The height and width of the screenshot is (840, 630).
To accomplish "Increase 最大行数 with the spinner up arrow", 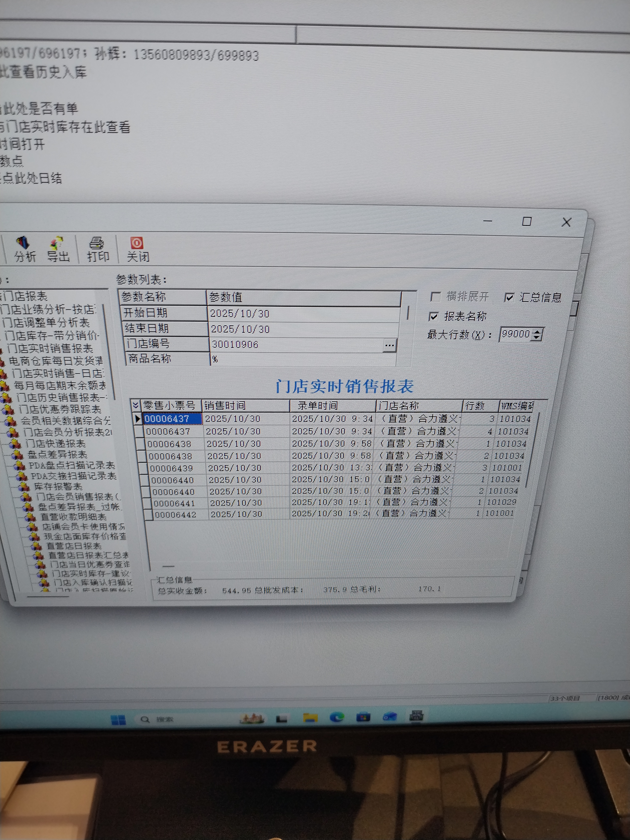I will pyautogui.click(x=537, y=332).
